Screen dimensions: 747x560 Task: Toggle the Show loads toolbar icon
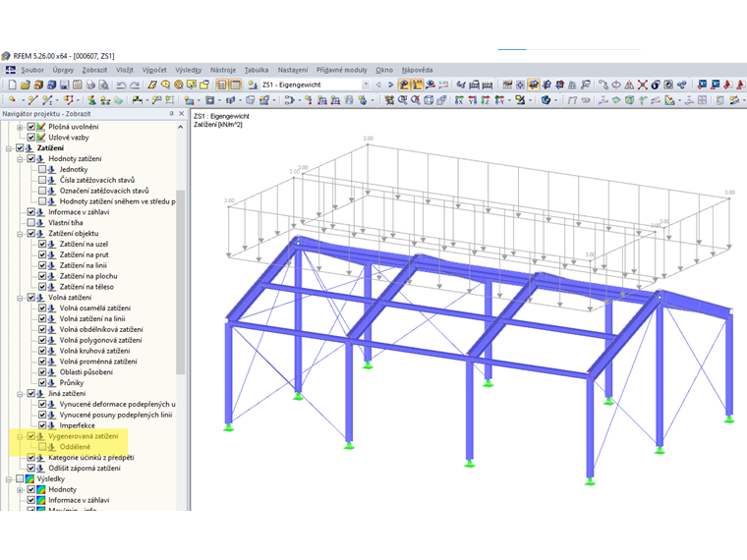coord(404,84)
